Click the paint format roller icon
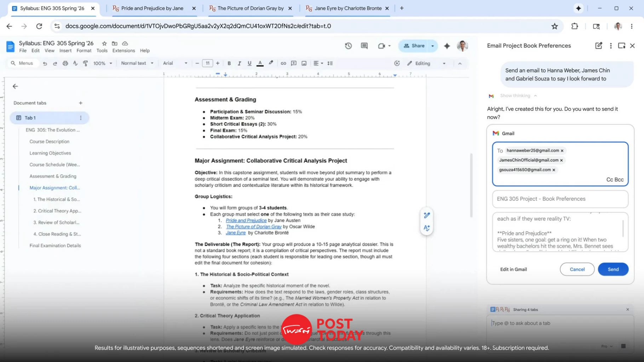 click(85, 63)
